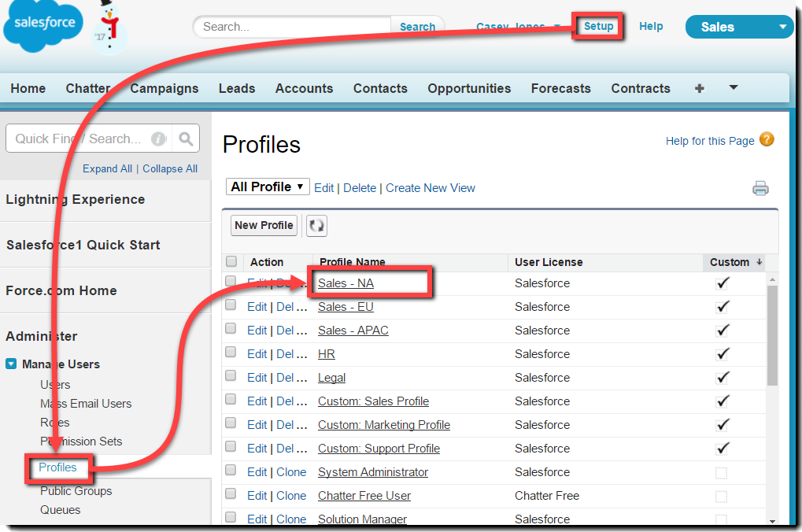Image resolution: width=802 pixels, height=532 pixels.
Task: Check the checkbox beside the HR profile
Action: point(231,351)
